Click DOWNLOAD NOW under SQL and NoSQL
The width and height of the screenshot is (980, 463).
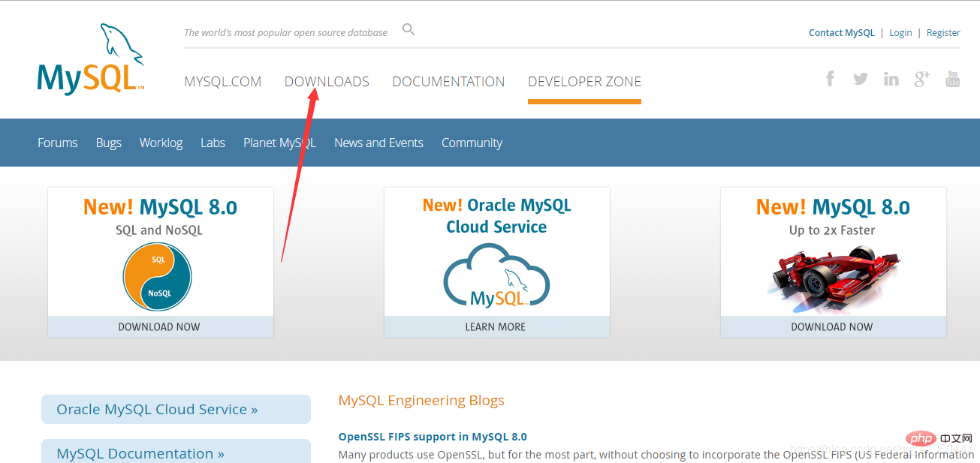point(159,326)
